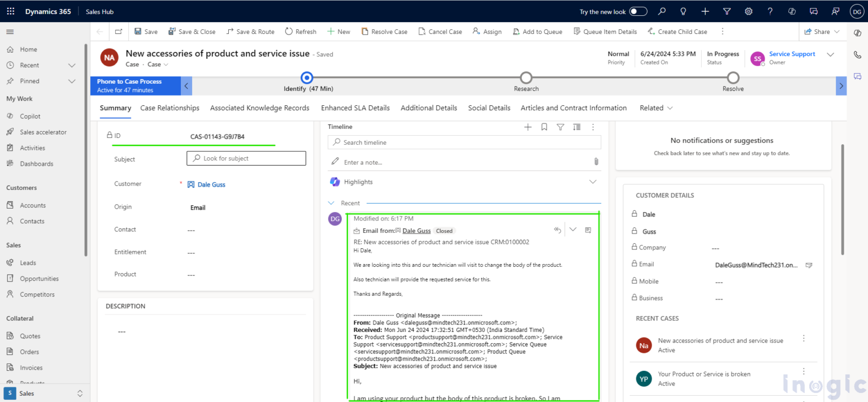This screenshot has height=402, width=868.
Task: Change timeline sort order with the sort icon
Action: click(x=576, y=127)
